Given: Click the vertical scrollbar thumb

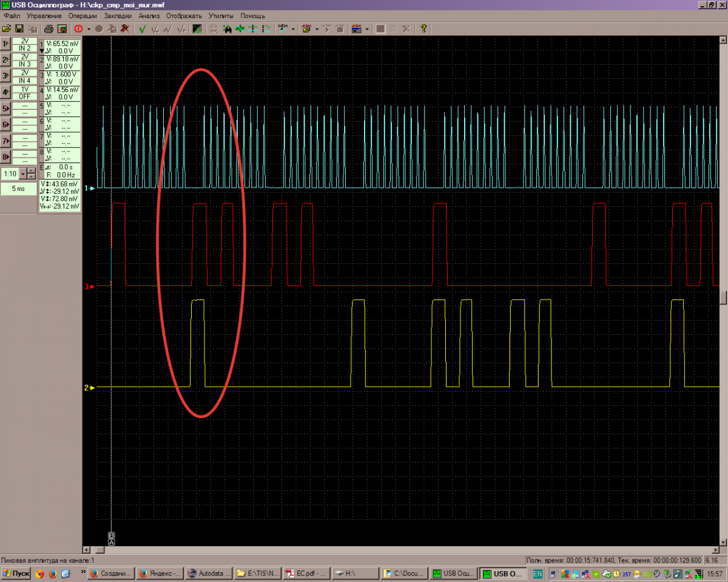Looking at the screenshot, I should coord(723,298).
